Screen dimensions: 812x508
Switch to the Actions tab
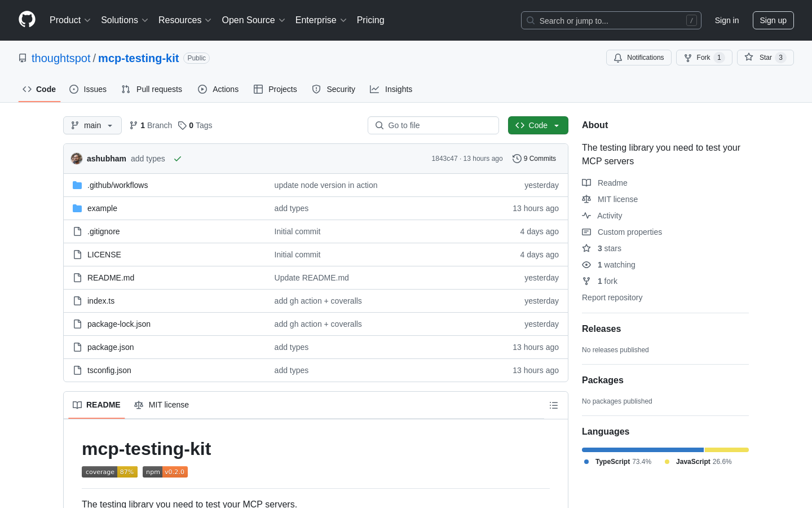[218, 89]
